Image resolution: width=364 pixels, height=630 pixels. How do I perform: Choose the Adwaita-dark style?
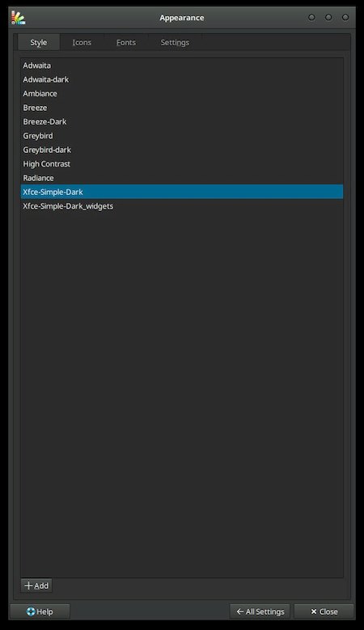182,79
